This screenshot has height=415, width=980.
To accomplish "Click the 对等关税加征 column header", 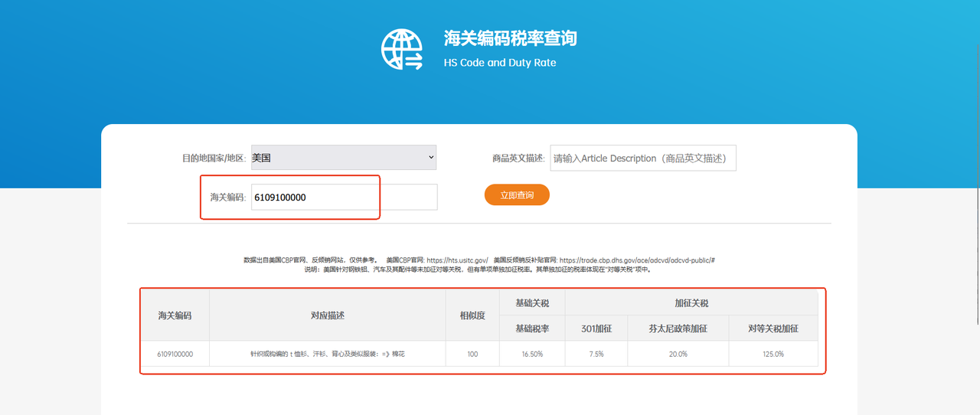I will point(773,328).
